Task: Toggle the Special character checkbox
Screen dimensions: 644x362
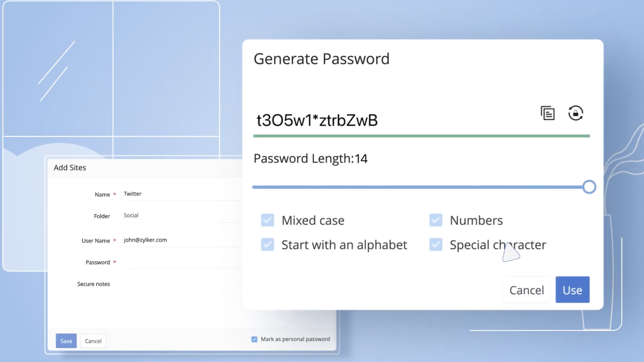Action: click(436, 245)
